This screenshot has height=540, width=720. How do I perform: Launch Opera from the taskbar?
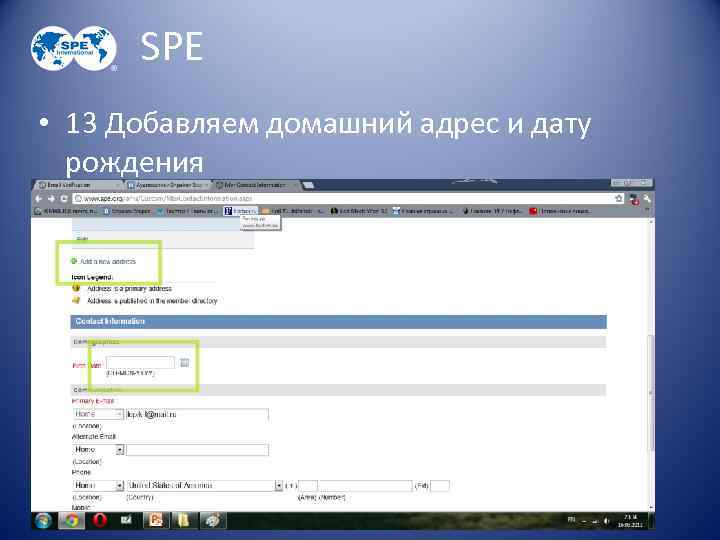pos(99,521)
